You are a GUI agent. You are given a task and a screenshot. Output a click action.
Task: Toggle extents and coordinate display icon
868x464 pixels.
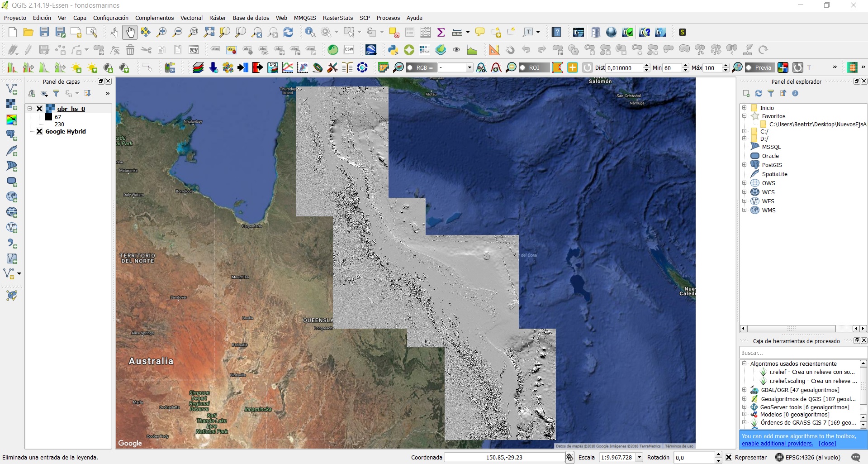pos(570,457)
